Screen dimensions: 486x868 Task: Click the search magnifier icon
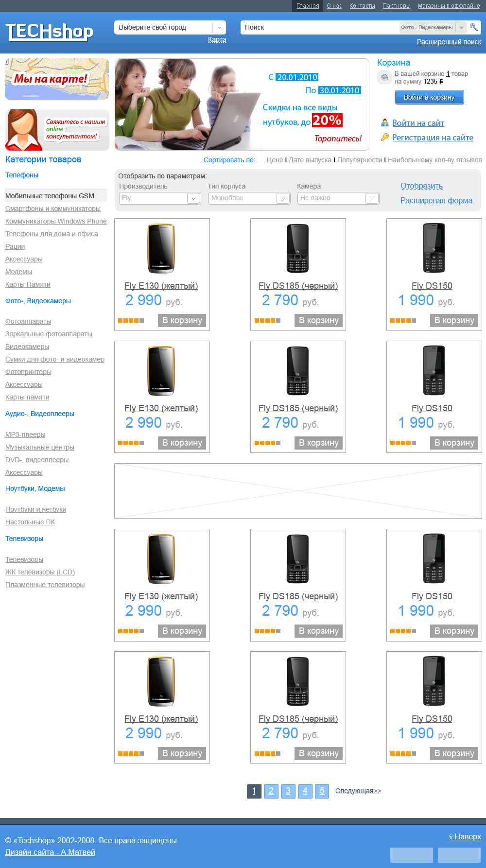pyautogui.click(x=473, y=27)
